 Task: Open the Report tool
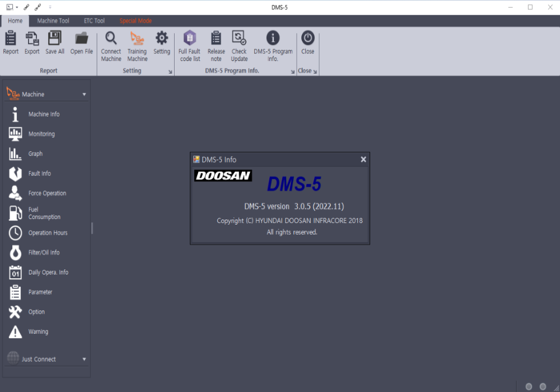click(x=10, y=44)
